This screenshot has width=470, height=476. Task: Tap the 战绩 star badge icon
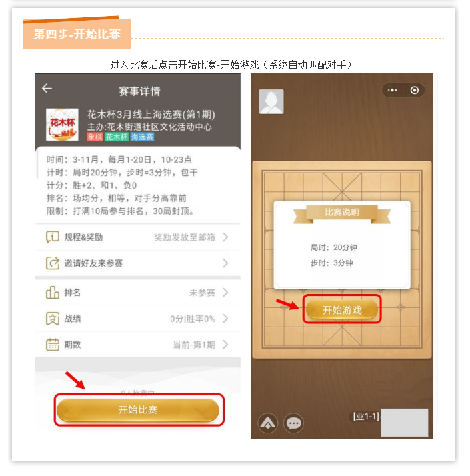tap(53, 319)
